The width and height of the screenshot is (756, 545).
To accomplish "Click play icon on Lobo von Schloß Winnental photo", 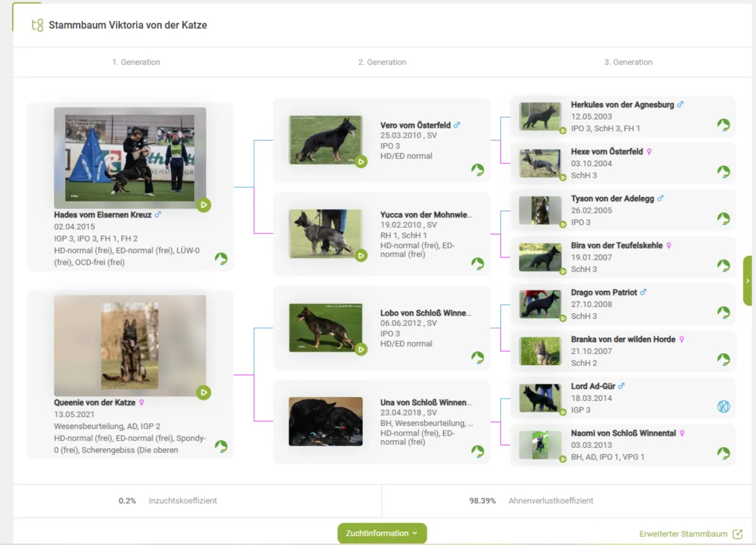I will pos(360,349).
